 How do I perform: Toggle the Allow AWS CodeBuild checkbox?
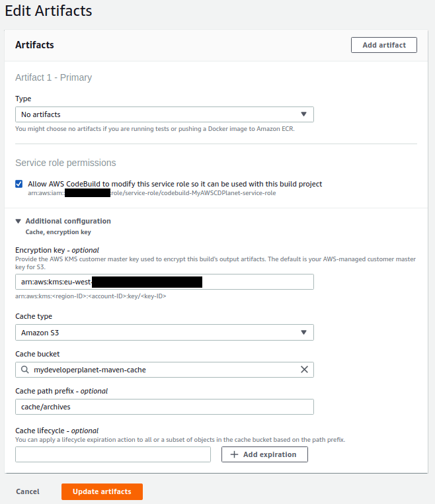point(19,184)
